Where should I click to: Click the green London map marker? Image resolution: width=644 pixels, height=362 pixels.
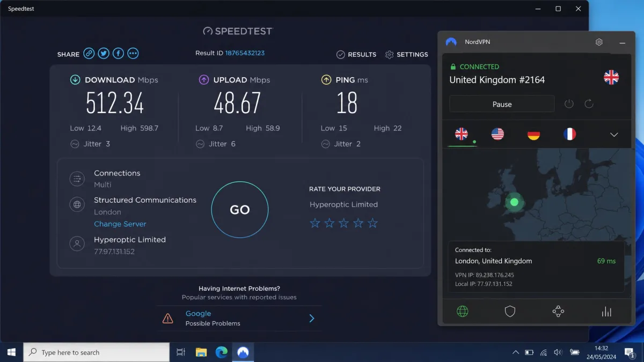[x=514, y=202]
